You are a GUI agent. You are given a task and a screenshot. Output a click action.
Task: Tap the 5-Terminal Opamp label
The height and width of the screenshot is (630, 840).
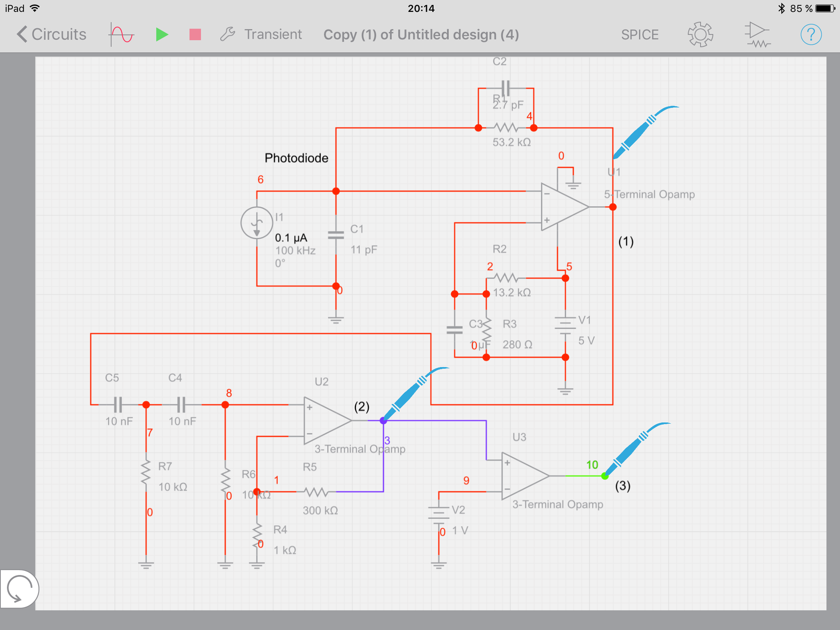pos(649,194)
